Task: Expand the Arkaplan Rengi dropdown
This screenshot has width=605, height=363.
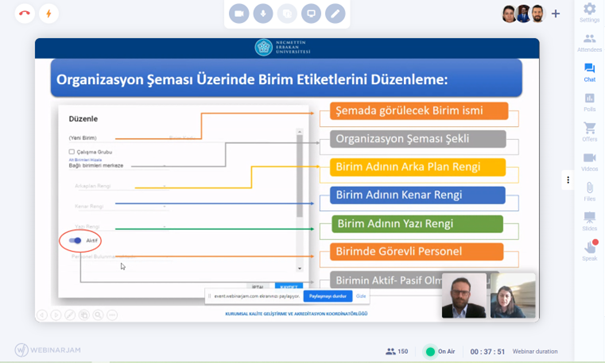Action: [121, 186]
